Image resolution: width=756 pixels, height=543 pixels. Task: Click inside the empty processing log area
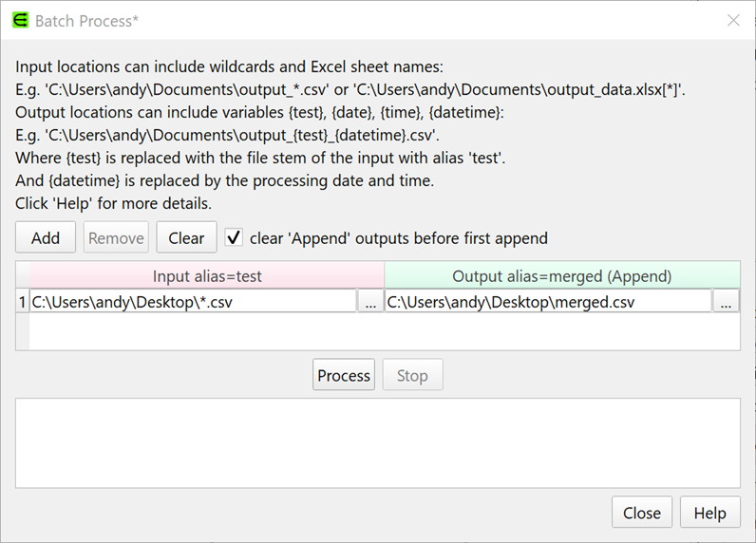click(377, 441)
